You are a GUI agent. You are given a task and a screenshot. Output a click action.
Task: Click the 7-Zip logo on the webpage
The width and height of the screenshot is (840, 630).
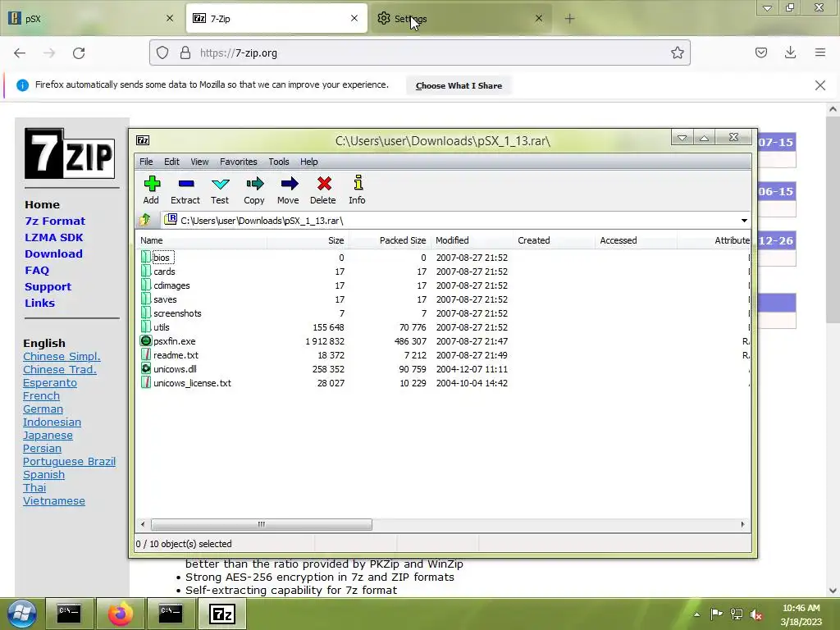(70, 153)
